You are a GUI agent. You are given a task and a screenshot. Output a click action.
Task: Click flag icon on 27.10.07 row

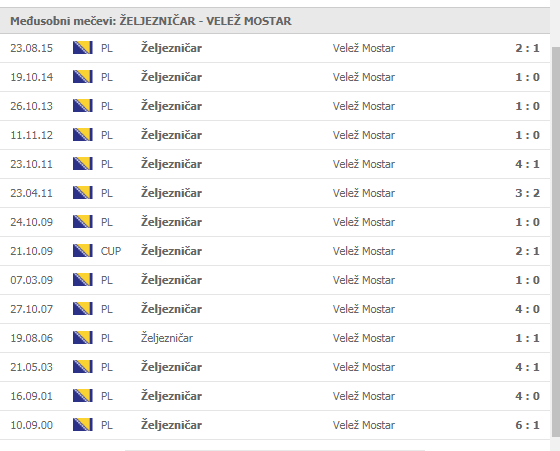pyautogui.click(x=82, y=309)
